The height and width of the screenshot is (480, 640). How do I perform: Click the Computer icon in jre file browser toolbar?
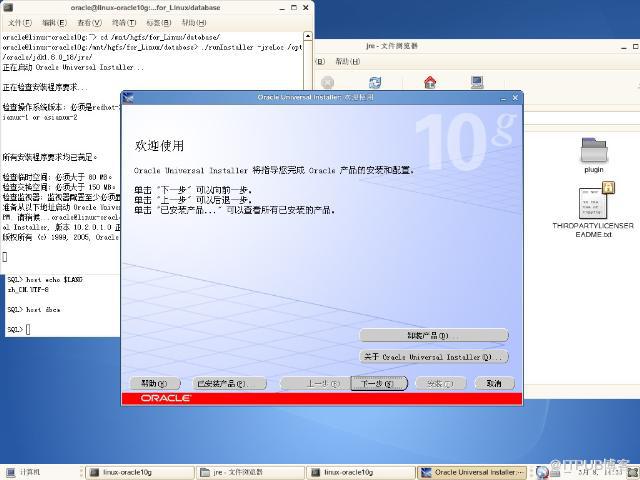tap(477, 82)
